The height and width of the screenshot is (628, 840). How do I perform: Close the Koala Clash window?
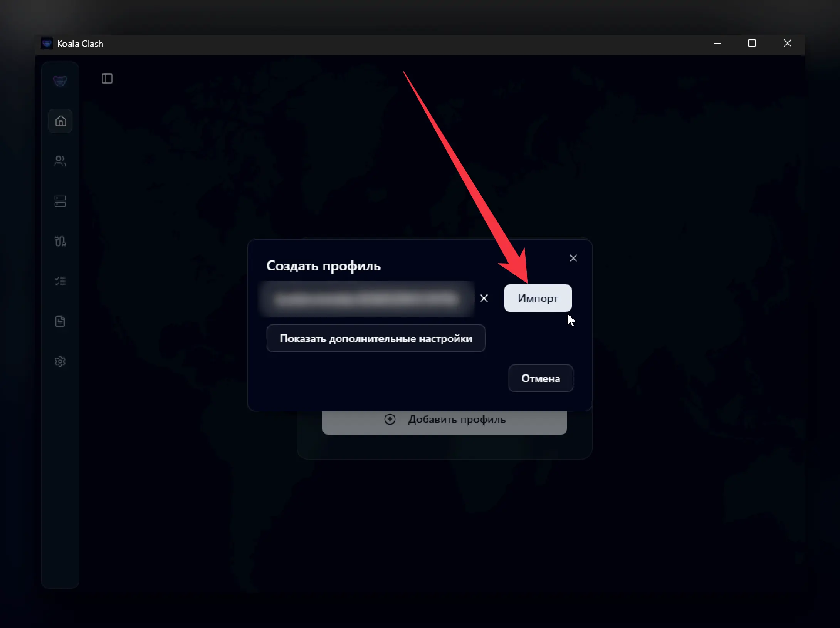coord(787,44)
